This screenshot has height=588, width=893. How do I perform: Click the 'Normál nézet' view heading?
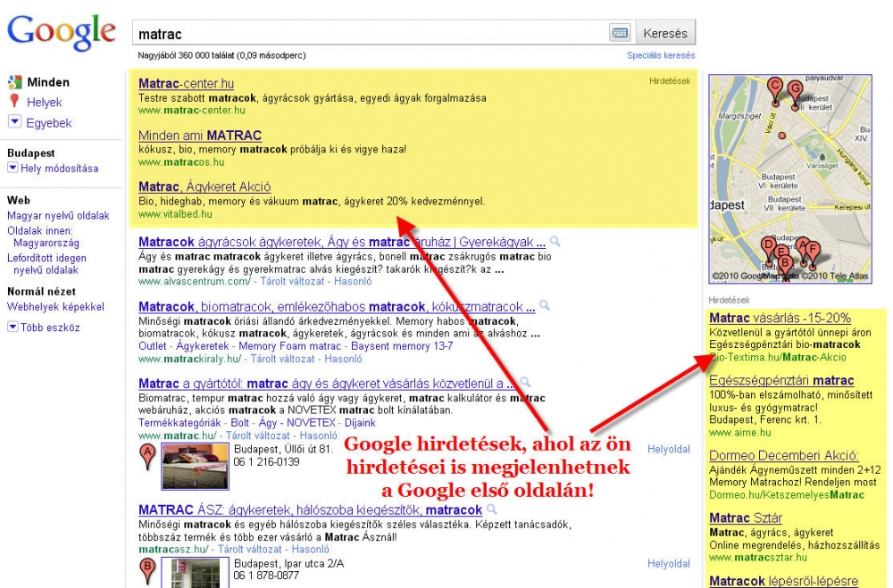pyautogui.click(x=41, y=292)
